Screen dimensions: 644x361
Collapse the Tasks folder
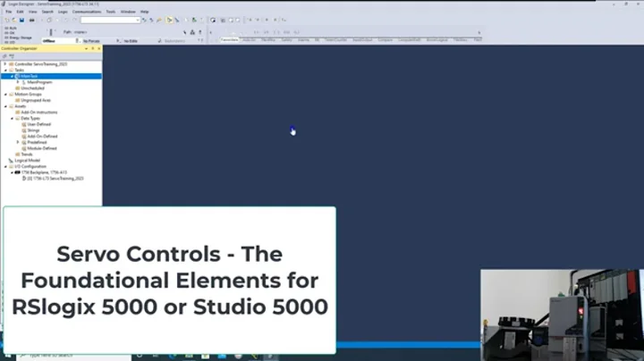click(5, 71)
